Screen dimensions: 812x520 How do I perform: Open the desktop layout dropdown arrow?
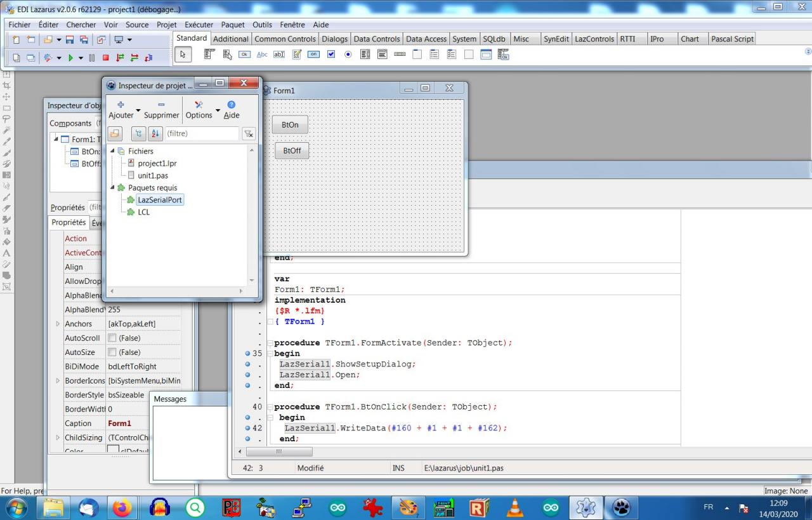[x=129, y=39]
